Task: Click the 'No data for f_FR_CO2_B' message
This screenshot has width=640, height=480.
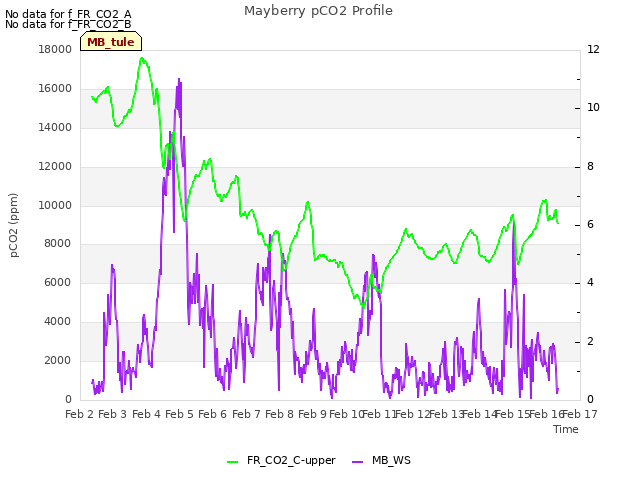Action: tap(68, 24)
